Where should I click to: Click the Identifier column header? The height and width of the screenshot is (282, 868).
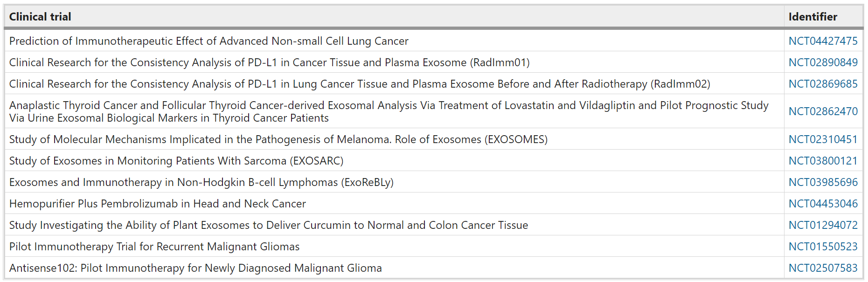[x=812, y=17]
